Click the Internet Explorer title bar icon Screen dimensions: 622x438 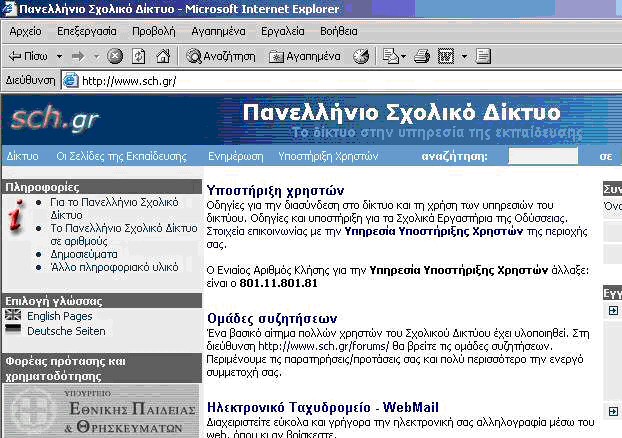pyautogui.click(x=9, y=9)
